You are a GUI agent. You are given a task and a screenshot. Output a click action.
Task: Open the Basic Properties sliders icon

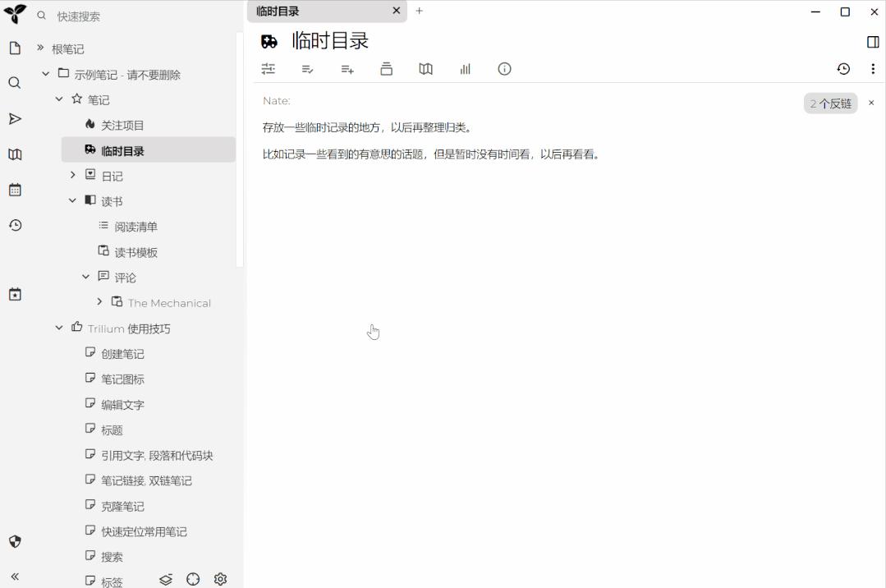point(268,69)
